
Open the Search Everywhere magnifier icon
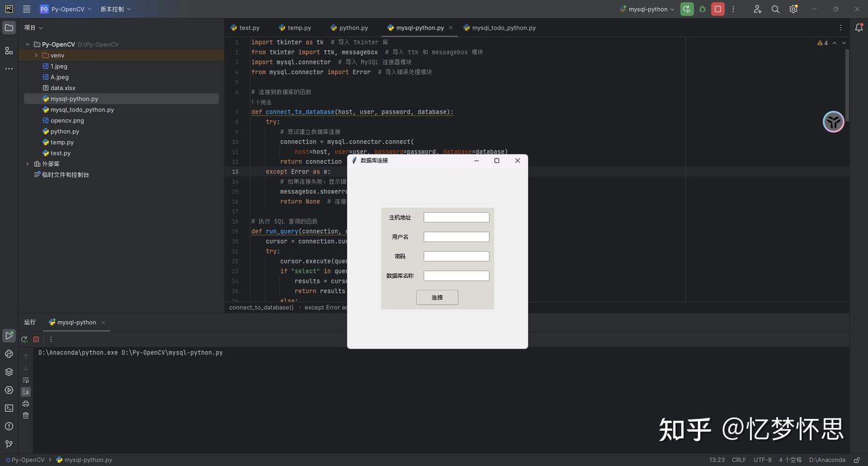(x=775, y=9)
